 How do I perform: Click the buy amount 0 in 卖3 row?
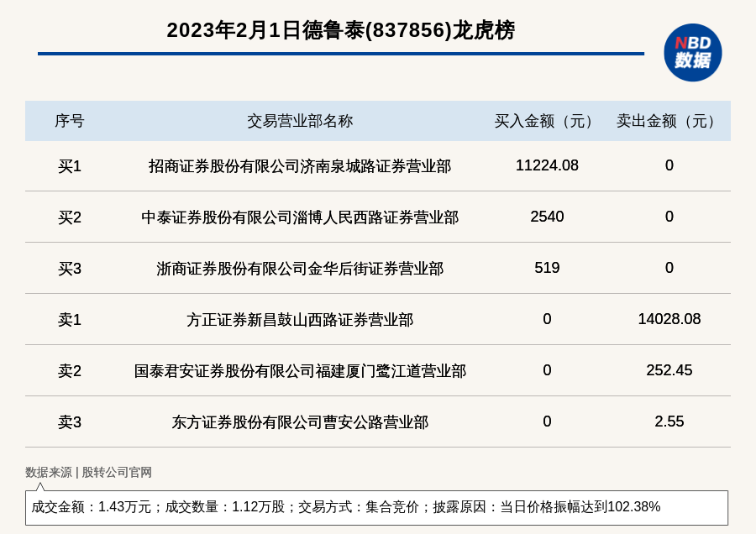547,421
